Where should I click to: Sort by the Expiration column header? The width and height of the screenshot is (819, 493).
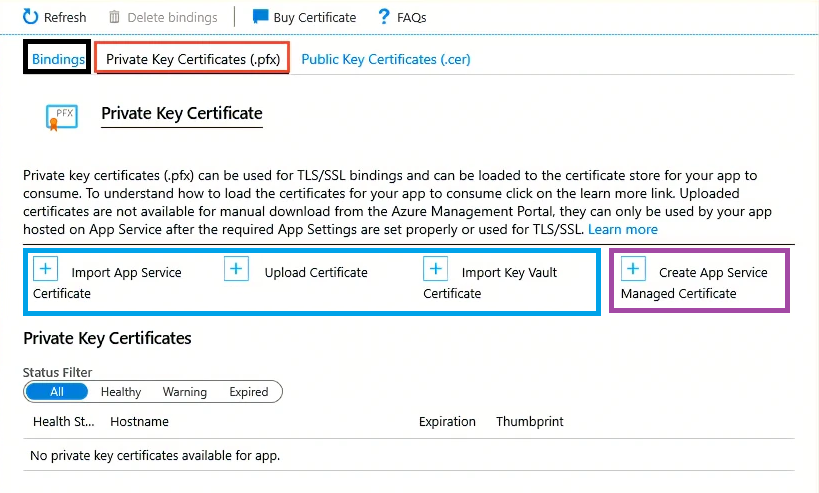pos(447,422)
